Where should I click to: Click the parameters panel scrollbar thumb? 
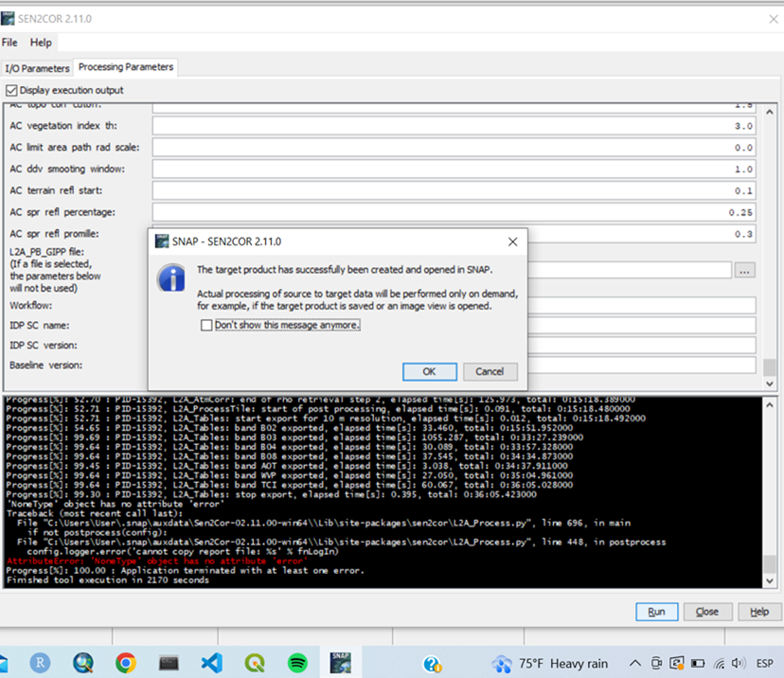(770, 368)
